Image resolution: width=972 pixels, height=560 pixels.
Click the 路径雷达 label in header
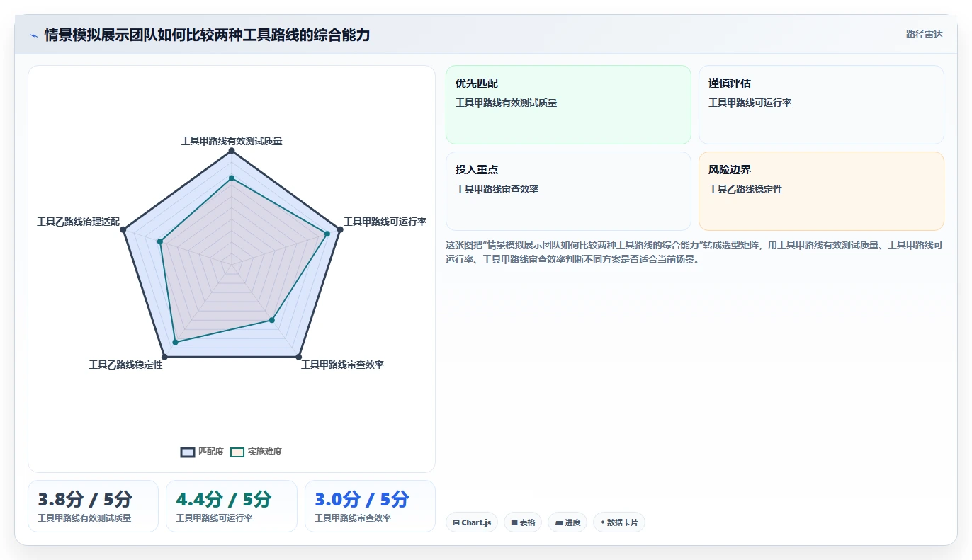[x=925, y=34]
